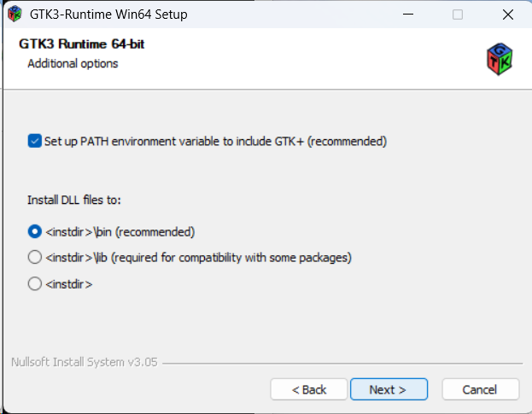532x414 pixels.
Task: Click the 'GTK3-Runtime Win64 Setup' window title
Action: [108, 15]
